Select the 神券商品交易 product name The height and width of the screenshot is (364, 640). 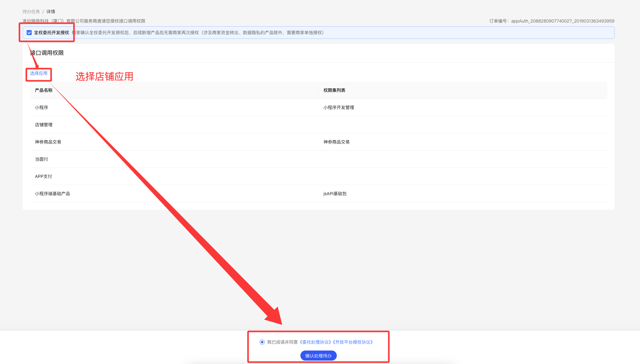click(x=48, y=142)
